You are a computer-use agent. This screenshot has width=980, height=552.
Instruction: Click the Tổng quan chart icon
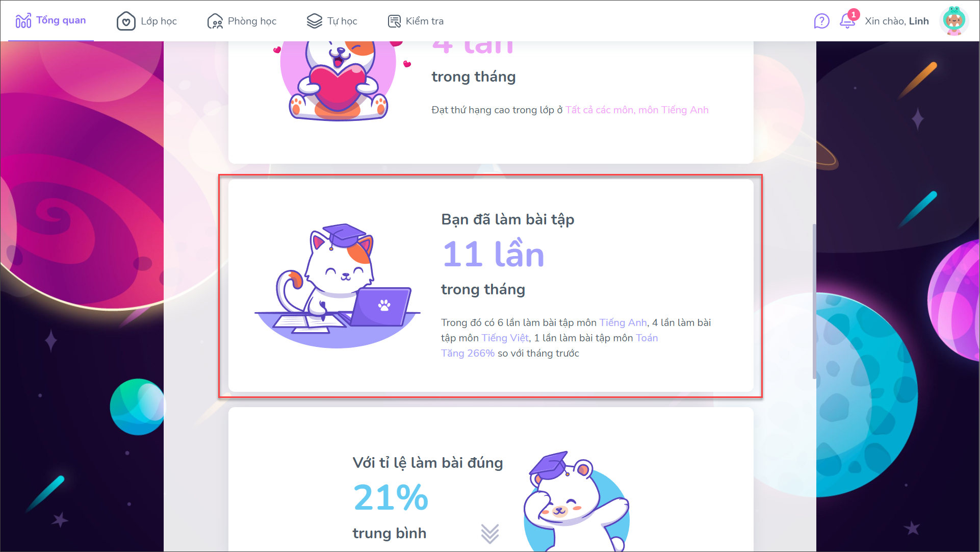tap(23, 21)
